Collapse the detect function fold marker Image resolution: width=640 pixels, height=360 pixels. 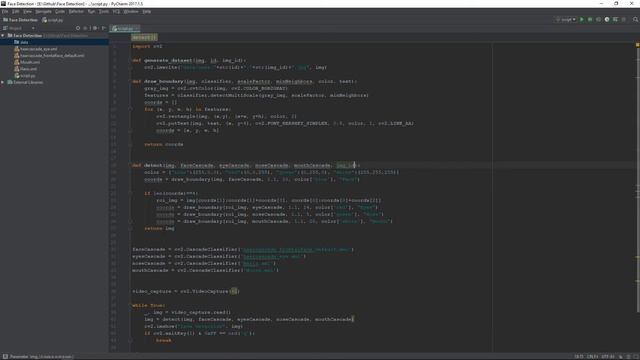tap(130, 165)
